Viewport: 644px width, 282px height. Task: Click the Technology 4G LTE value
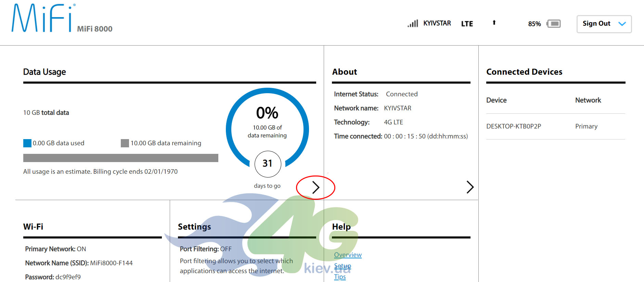tap(394, 122)
